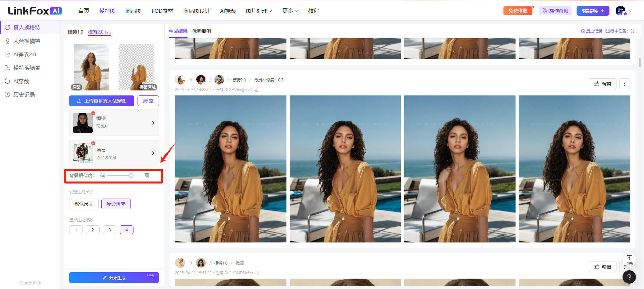
Task: Copy task ID 2HVhwjjscvQ
Action: [x=256, y=90]
